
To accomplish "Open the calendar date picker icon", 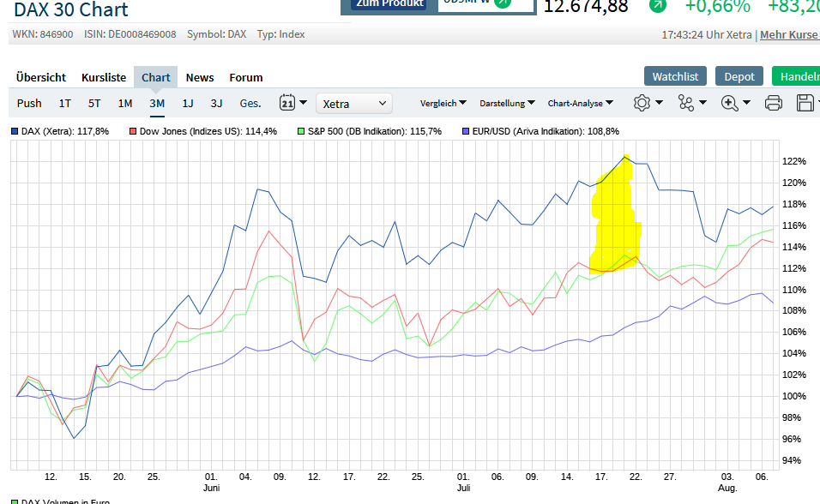I will pos(287,103).
